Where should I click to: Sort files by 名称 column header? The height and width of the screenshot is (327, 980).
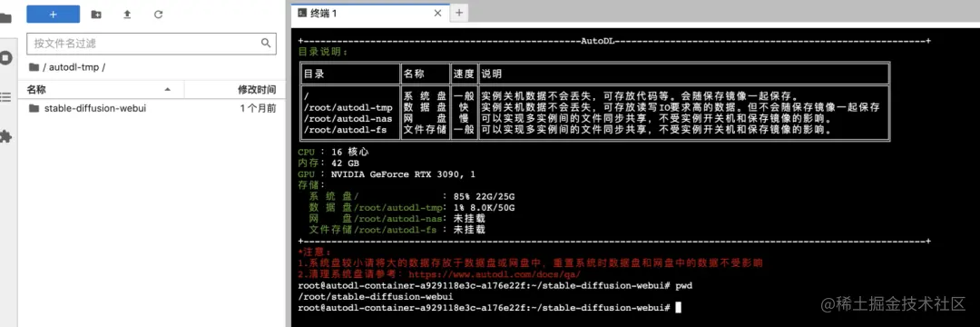click(100, 90)
